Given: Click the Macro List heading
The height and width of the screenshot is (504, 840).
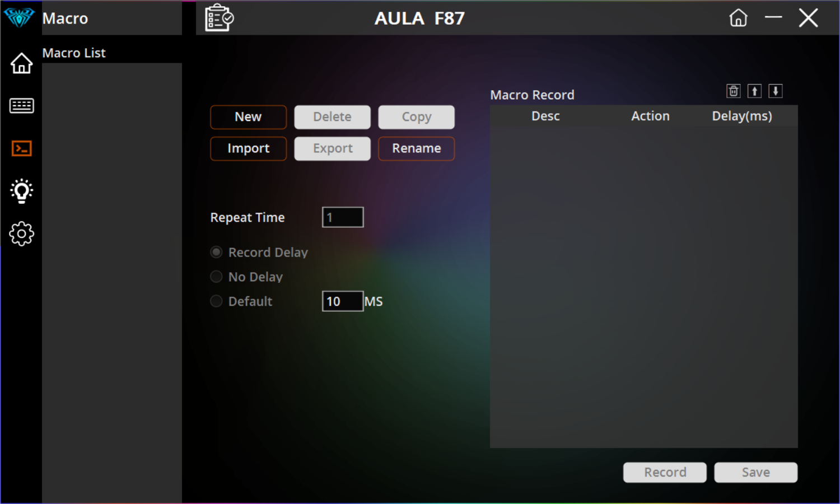Looking at the screenshot, I should click(x=74, y=53).
